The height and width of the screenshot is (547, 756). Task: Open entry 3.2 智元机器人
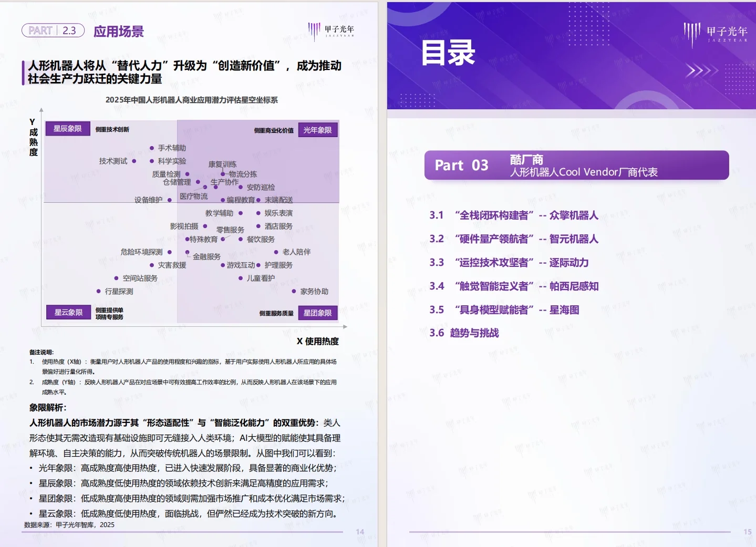(514, 239)
